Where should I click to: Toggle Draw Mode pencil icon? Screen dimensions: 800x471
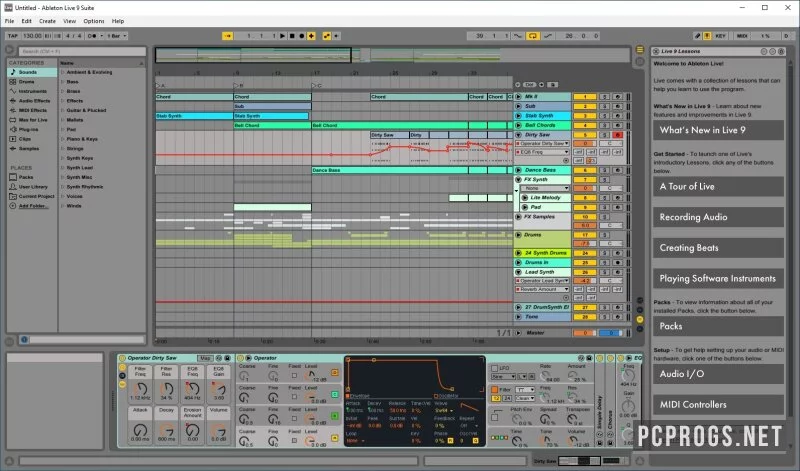point(697,36)
